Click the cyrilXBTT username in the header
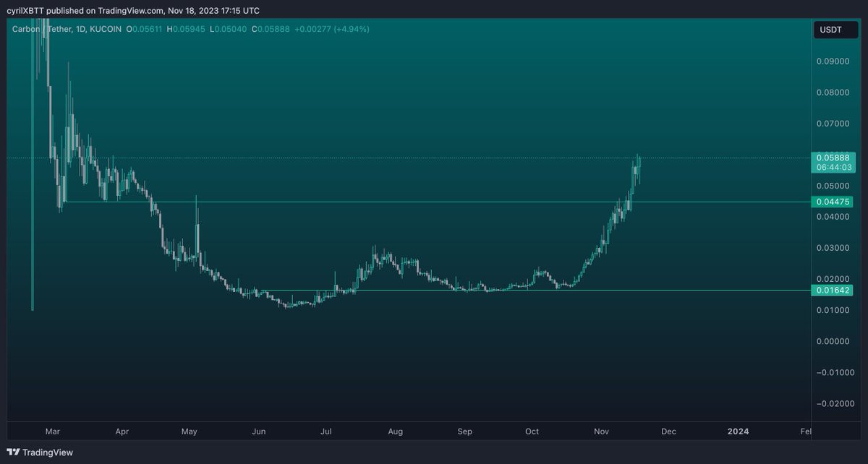Image resolution: width=868 pixels, height=464 pixels. tap(26, 10)
